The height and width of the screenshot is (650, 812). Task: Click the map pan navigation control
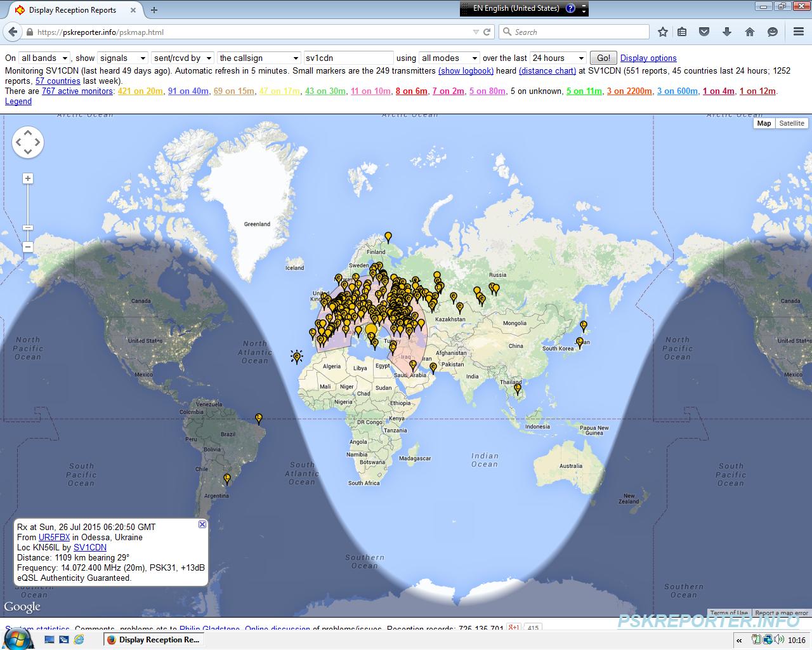click(28, 142)
